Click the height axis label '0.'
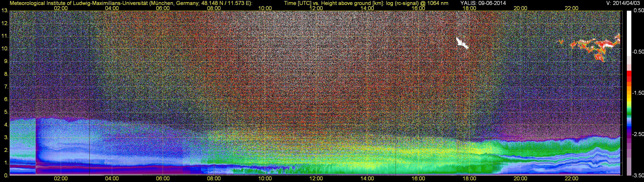The image size is (644, 182). pyautogui.click(x=6, y=176)
